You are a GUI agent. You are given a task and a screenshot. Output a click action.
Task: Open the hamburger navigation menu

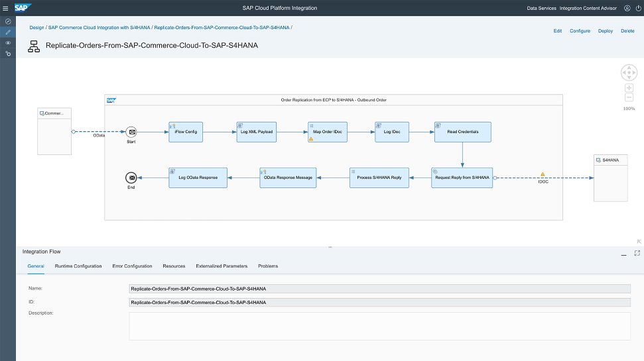(x=5, y=8)
